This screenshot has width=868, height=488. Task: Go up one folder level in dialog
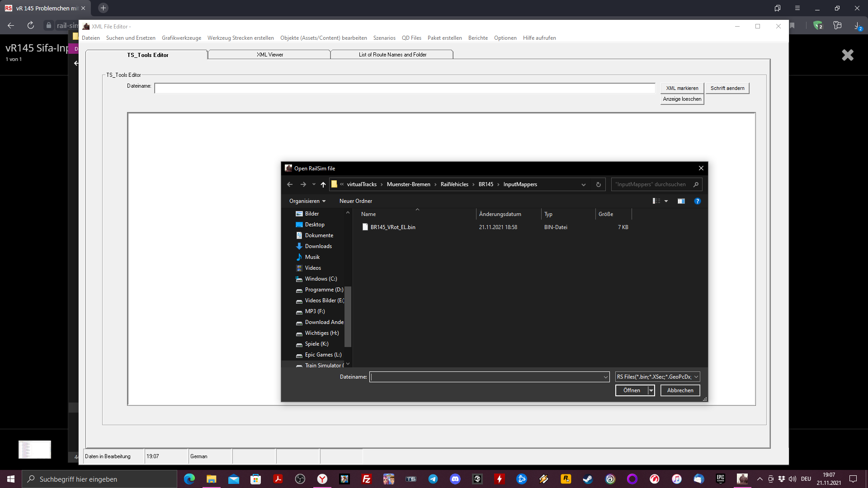pyautogui.click(x=323, y=184)
